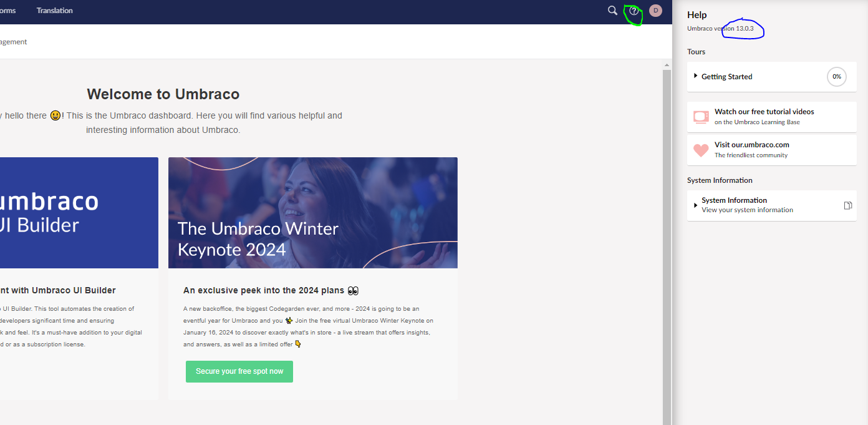The height and width of the screenshot is (425, 868).
Task: Click the Umbraco UI Builder banner image
Action: (x=79, y=213)
